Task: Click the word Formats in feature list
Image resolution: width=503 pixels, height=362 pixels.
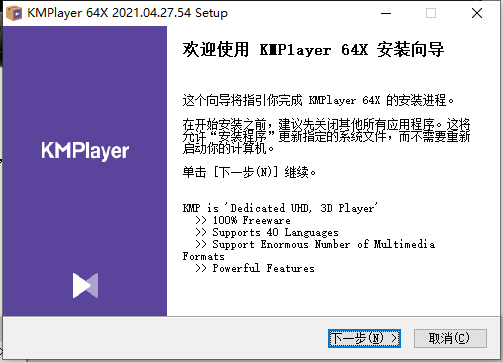Action: pos(203,256)
